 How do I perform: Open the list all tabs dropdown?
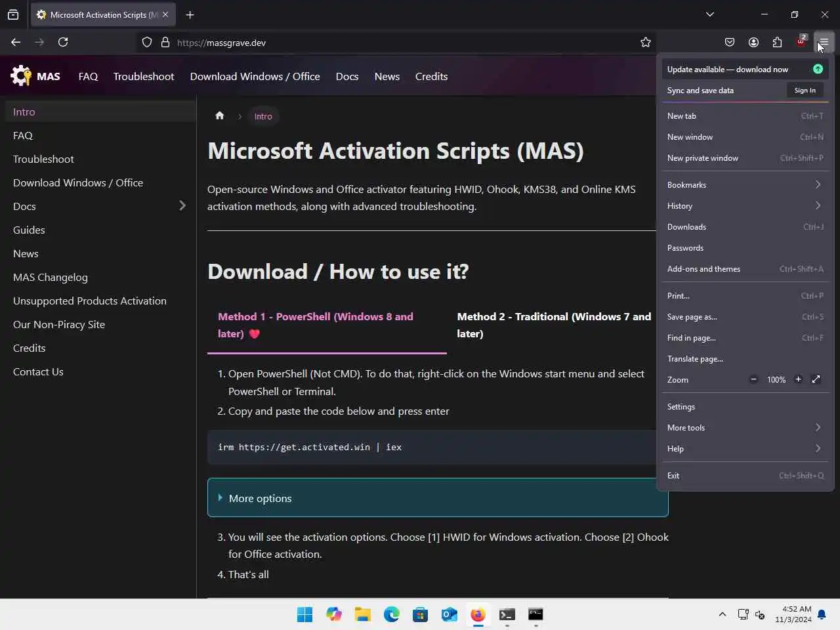point(709,14)
